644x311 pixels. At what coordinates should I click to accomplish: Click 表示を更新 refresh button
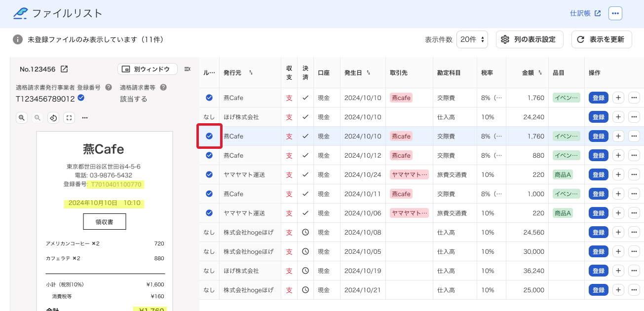602,39
